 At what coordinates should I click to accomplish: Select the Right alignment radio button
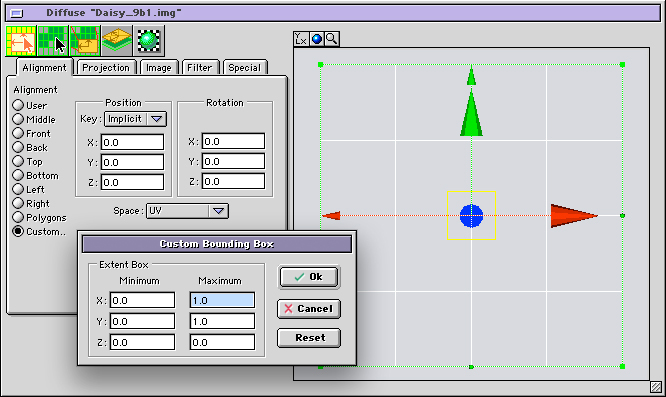click(18, 203)
